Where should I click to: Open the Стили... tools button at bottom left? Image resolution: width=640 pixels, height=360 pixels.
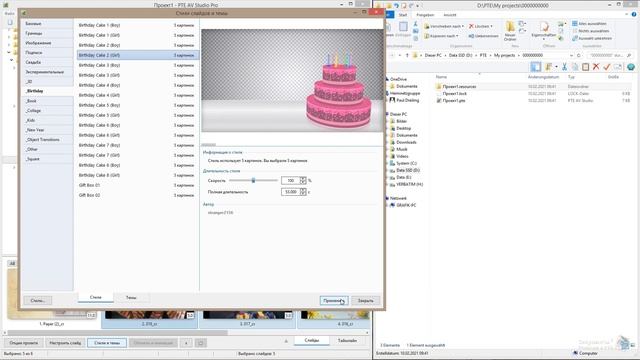click(x=38, y=300)
